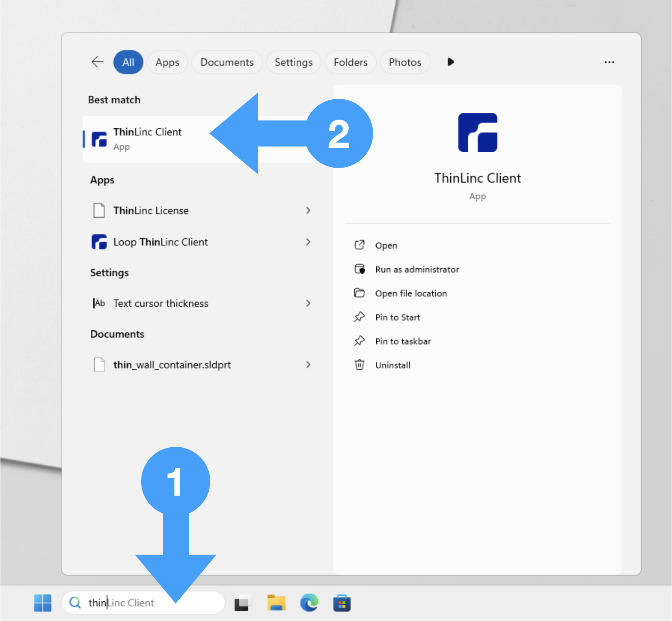Uninstall the ThinLinc Client app
The height and width of the screenshot is (621, 672).
392,365
